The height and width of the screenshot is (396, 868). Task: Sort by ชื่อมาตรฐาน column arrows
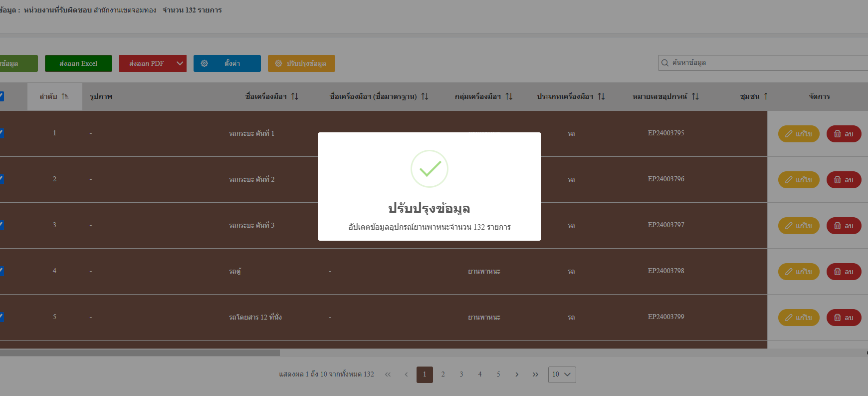pos(425,96)
